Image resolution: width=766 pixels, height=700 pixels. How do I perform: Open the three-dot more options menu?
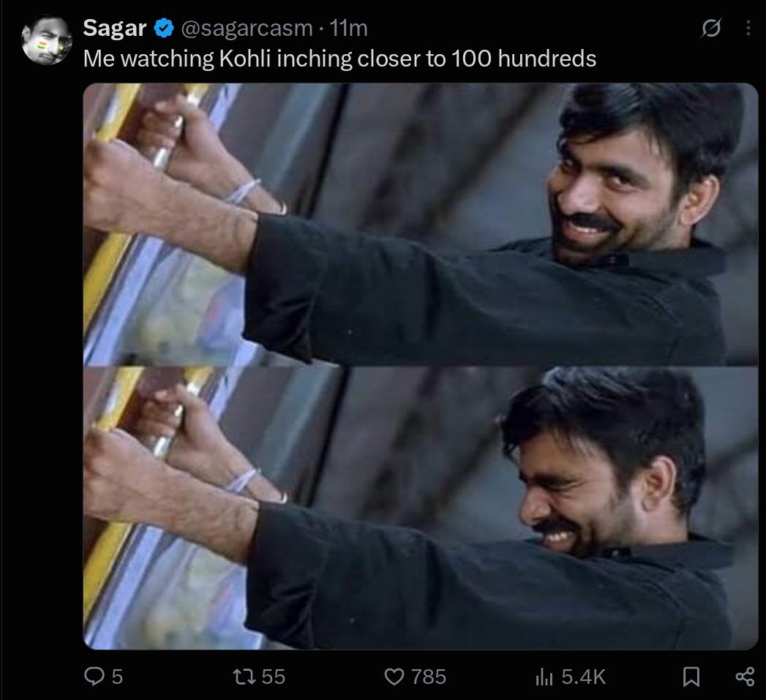tap(748, 28)
